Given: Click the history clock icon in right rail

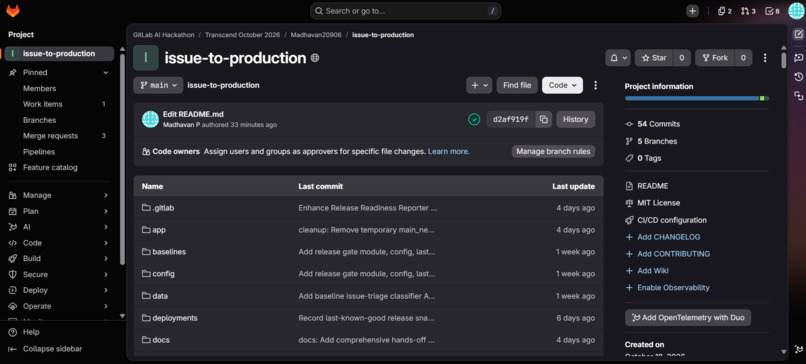Looking at the screenshot, I should [798, 77].
